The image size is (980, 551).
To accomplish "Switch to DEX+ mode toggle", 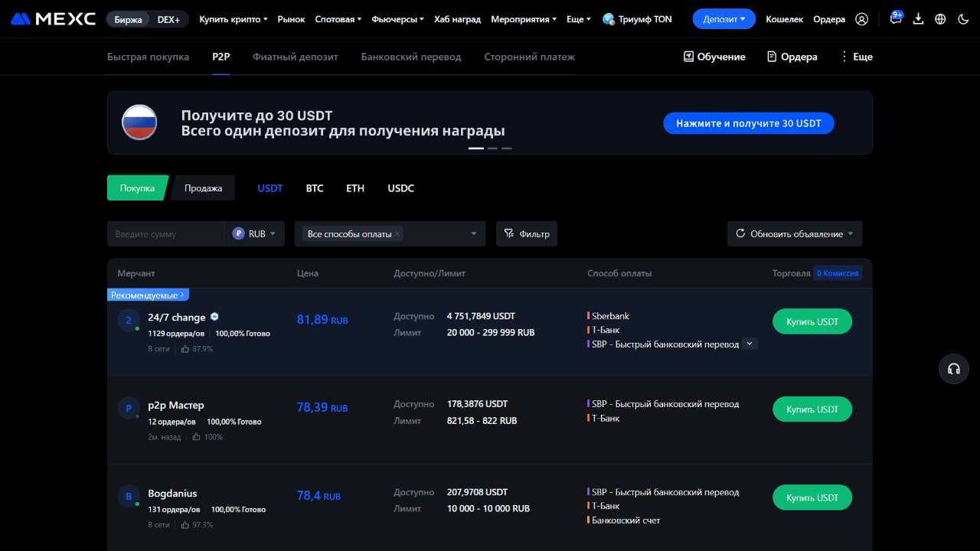I will (x=168, y=19).
